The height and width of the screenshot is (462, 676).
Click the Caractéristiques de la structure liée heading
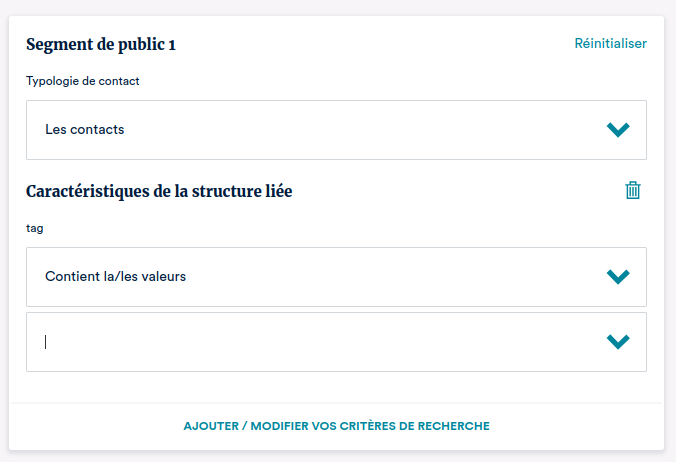(x=159, y=191)
